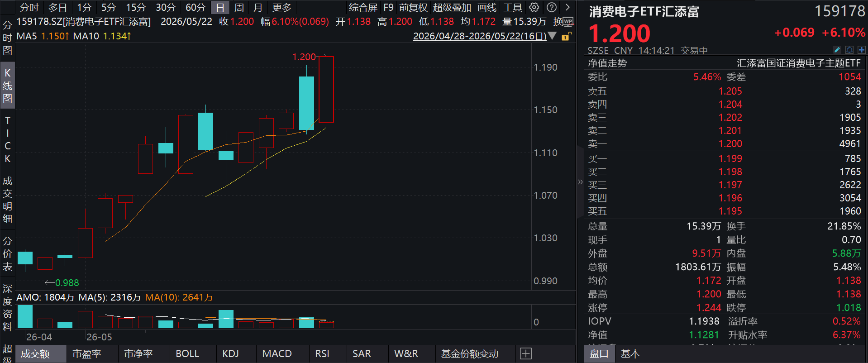Image resolution: width=868 pixels, height=363 pixels.
Task: Open the date range dropdown triangle
Action: (x=552, y=36)
